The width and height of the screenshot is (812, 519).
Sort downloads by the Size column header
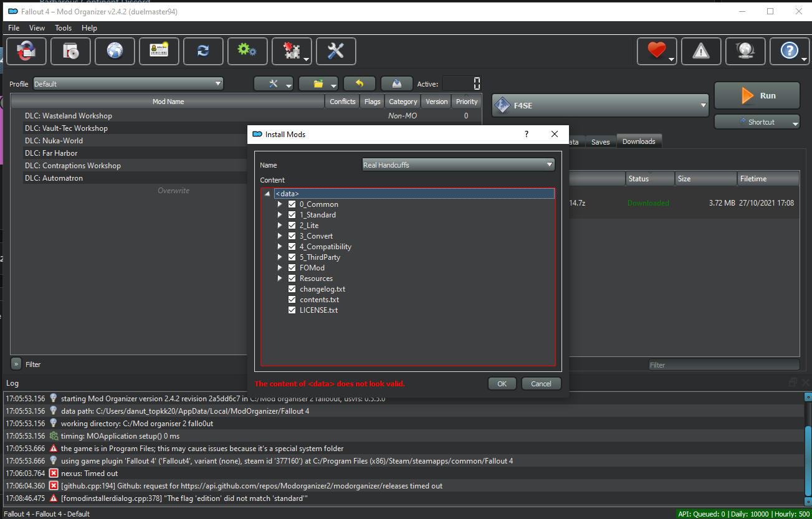[x=706, y=179]
